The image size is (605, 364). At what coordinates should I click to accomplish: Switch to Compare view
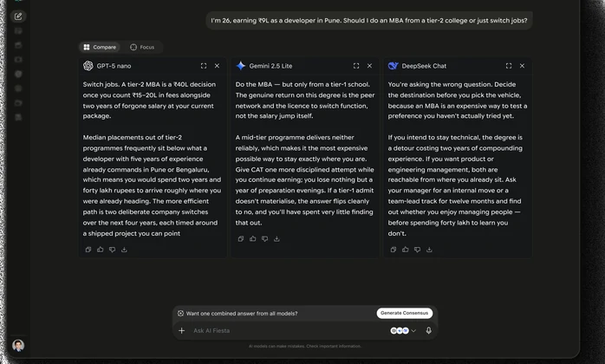[x=100, y=47]
